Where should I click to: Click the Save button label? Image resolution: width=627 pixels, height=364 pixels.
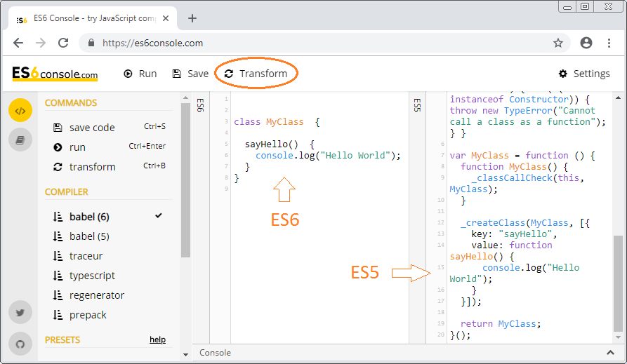[198, 74]
